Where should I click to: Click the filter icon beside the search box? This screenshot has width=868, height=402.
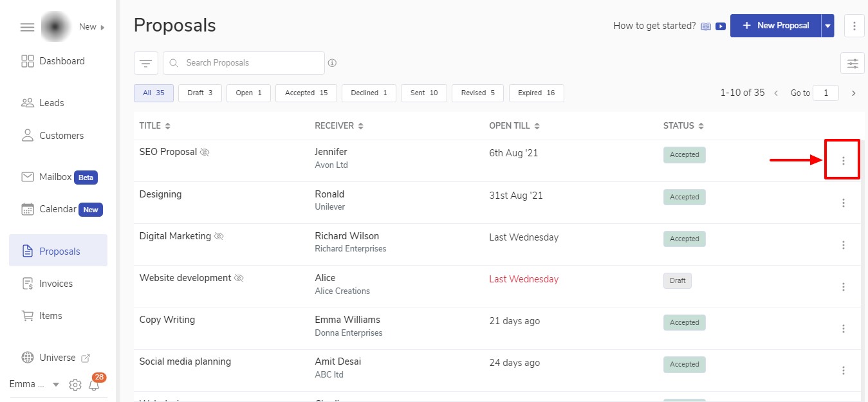[x=145, y=63]
